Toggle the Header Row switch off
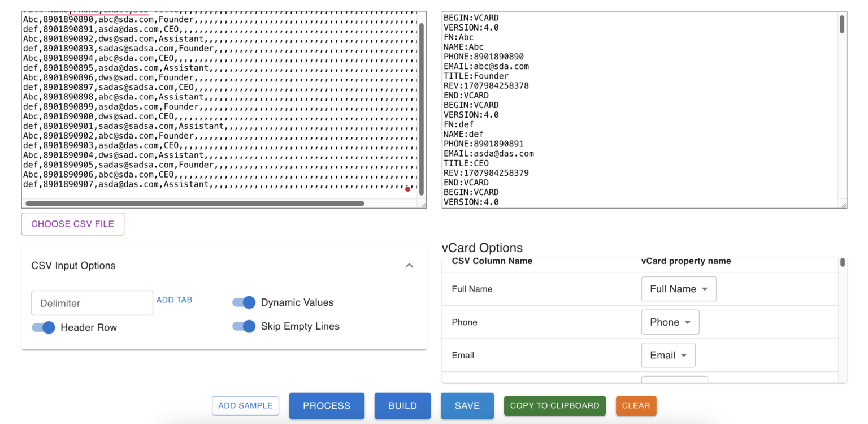868x424 pixels. tap(43, 327)
